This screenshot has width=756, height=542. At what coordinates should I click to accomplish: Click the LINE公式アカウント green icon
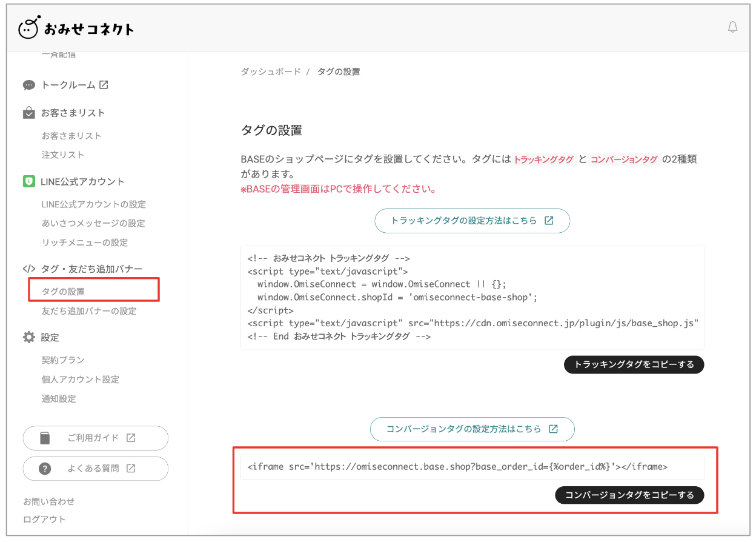pyautogui.click(x=29, y=181)
